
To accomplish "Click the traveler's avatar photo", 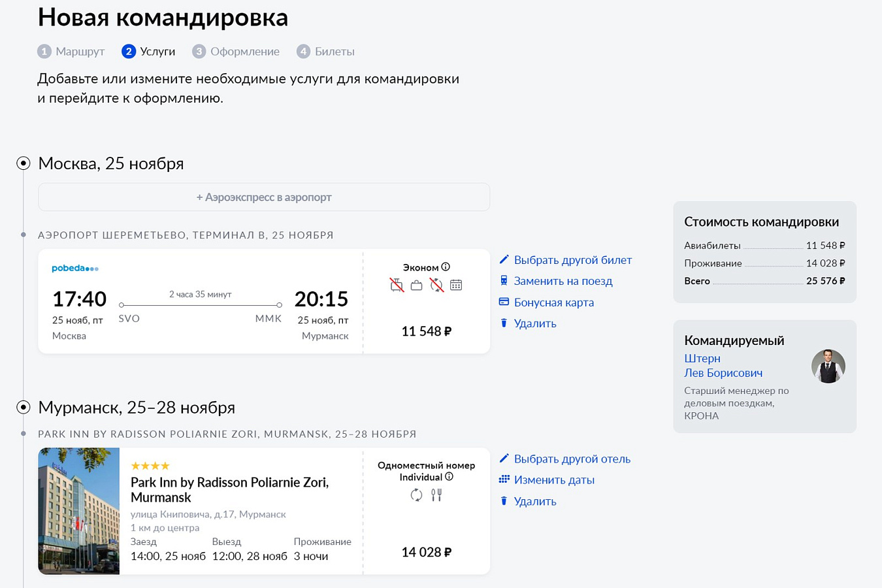I will pos(828,366).
